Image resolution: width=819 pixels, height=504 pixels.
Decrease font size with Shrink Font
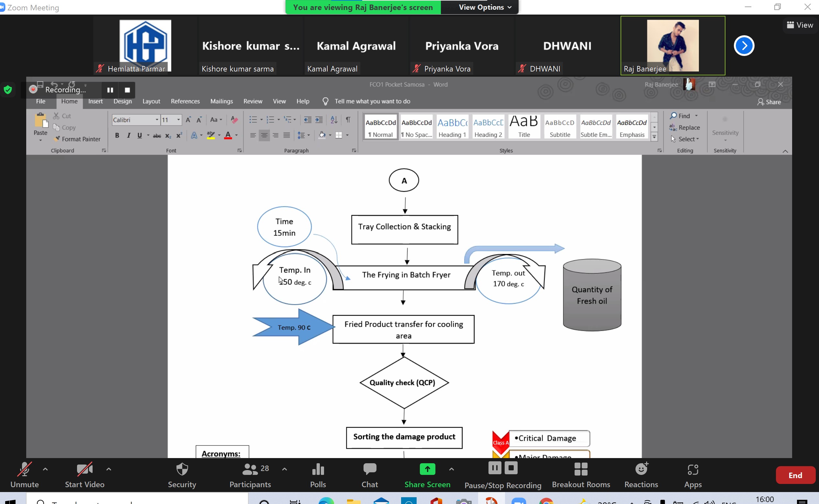click(x=199, y=120)
